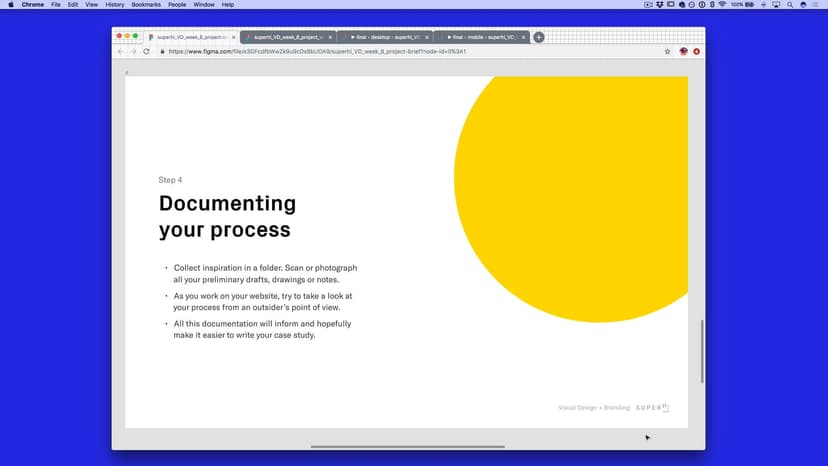828x466 pixels.
Task: Click the vertical scrollbar thumb
Action: pyautogui.click(x=702, y=351)
